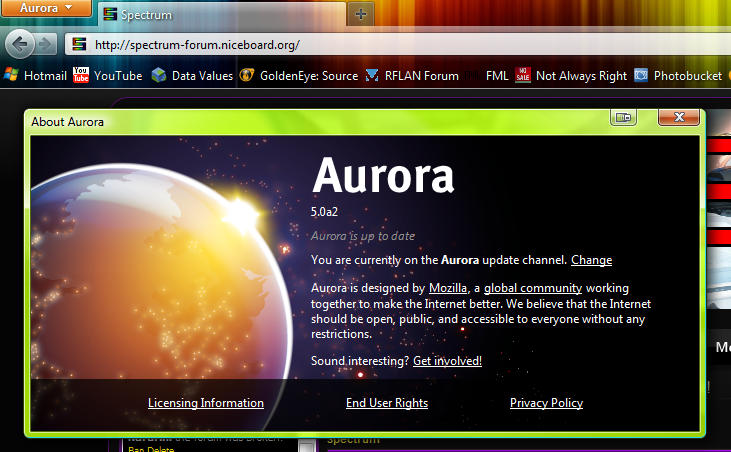
Task: Open the orange Aurora application menu button
Action: [x=46, y=8]
